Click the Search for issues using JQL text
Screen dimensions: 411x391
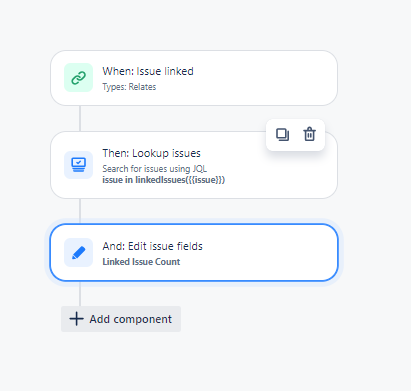(x=154, y=169)
